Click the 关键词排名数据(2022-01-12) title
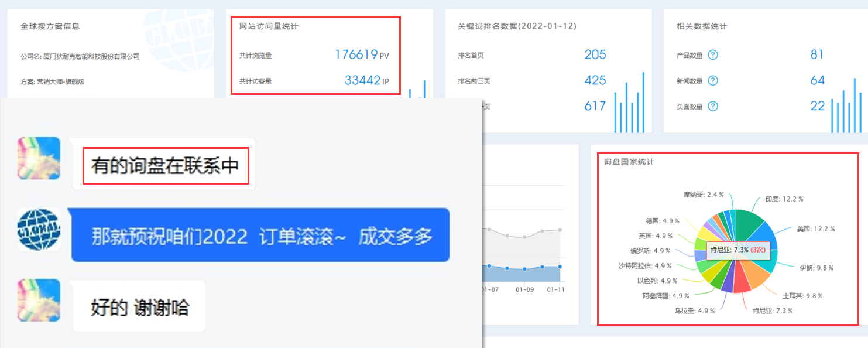868x348 pixels. point(518,26)
